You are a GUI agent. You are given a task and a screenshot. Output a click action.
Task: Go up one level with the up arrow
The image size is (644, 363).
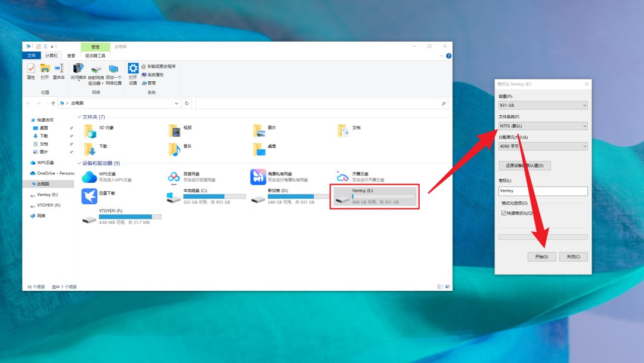point(53,103)
